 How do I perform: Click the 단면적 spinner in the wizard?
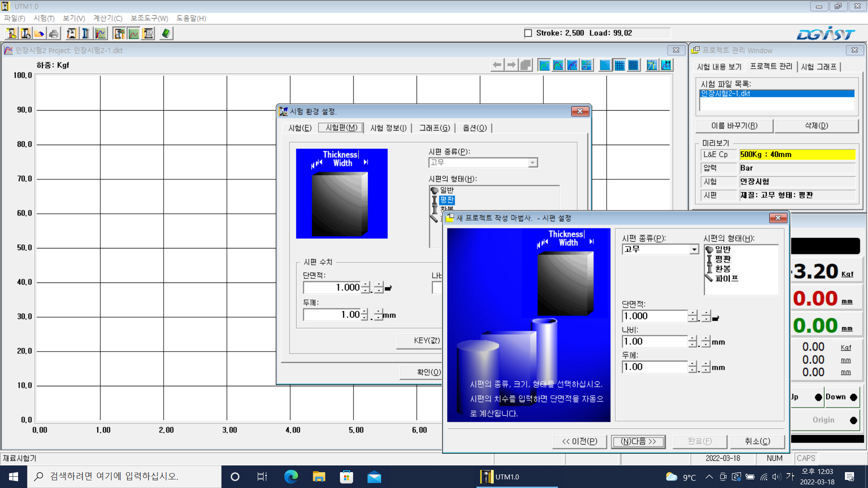click(x=693, y=316)
